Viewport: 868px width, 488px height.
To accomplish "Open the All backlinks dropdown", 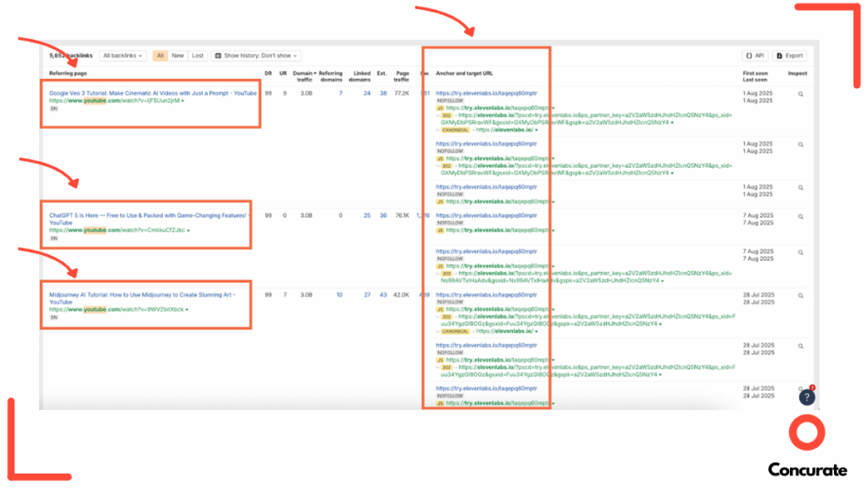I will (122, 56).
